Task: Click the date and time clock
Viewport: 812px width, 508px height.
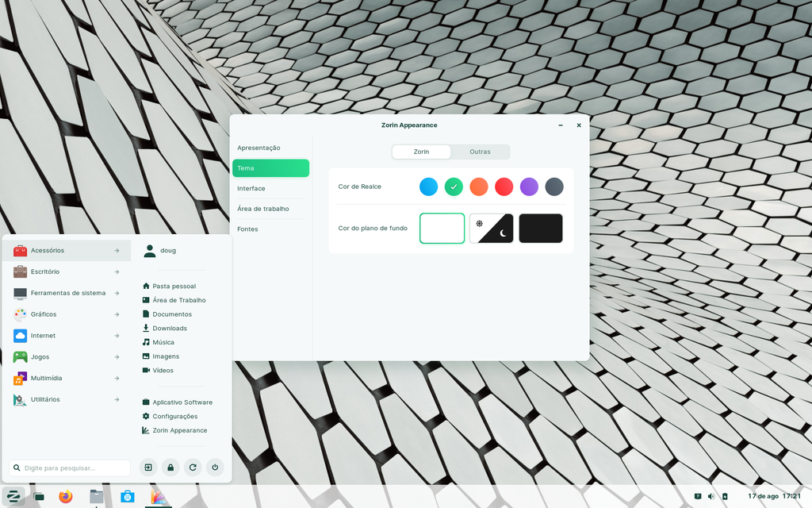Action: (774, 497)
